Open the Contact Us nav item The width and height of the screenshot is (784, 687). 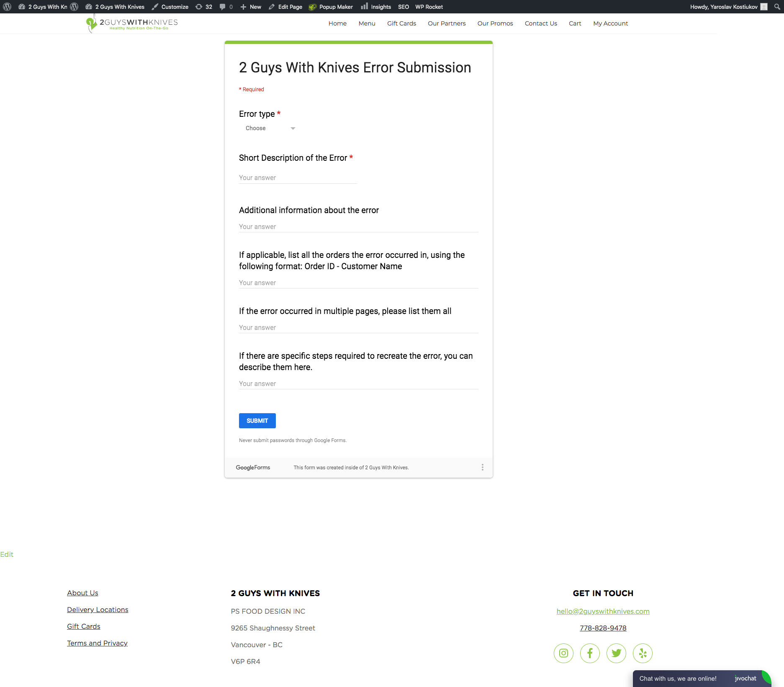click(x=540, y=23)
